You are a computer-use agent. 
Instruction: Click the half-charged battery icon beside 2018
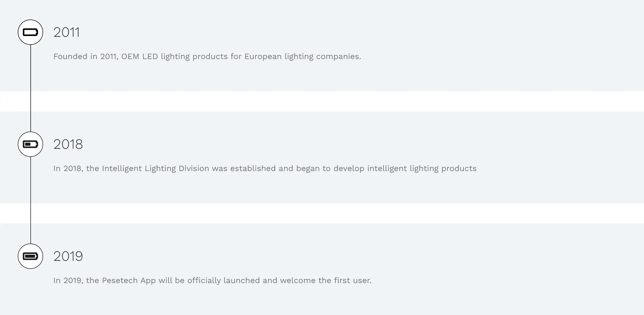pyautogui.click(x=30, y=144)
